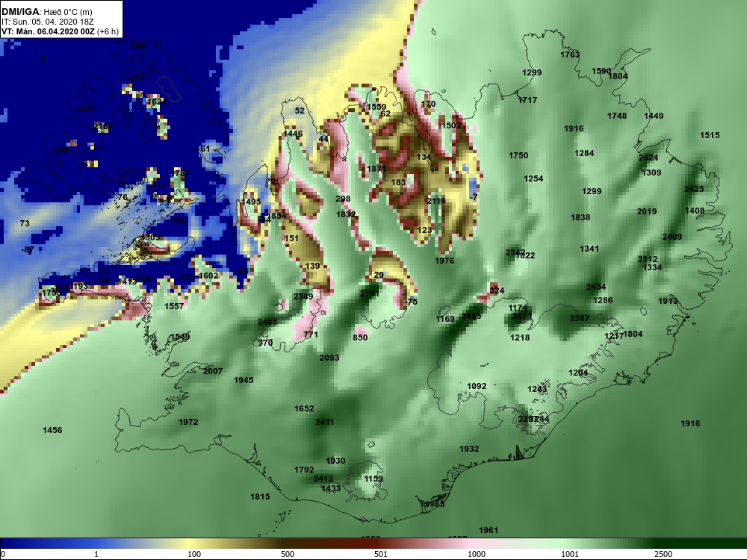The image size is (747, 560).
Task: Click the legend label "2500"
Action: (x=663, y=554)
